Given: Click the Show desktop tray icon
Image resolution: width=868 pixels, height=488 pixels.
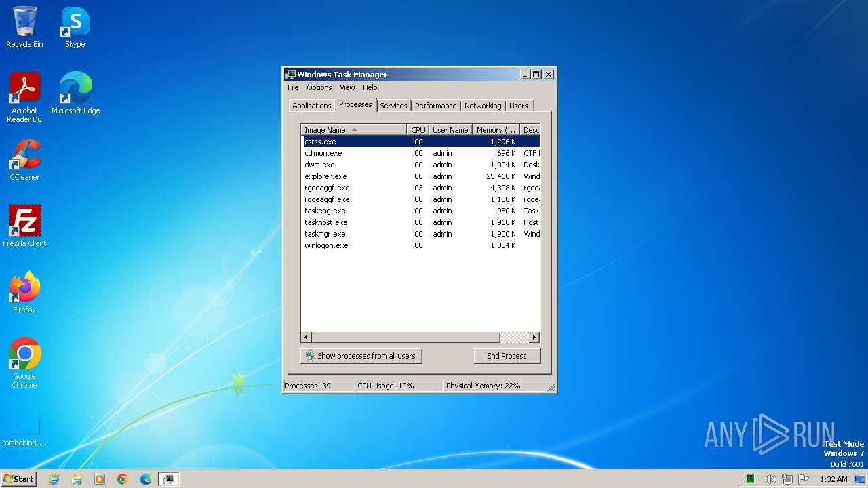Looking at the screenshot, I should point(860,479).
